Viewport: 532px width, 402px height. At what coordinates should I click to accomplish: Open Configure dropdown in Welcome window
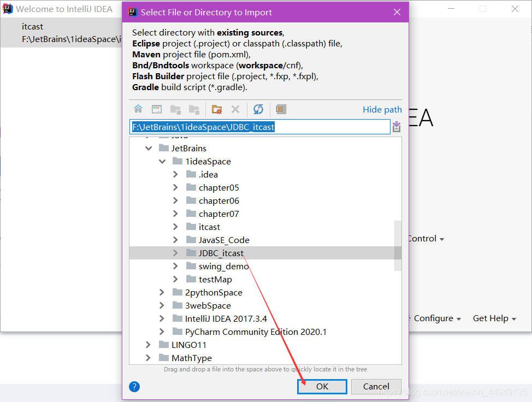438,318
